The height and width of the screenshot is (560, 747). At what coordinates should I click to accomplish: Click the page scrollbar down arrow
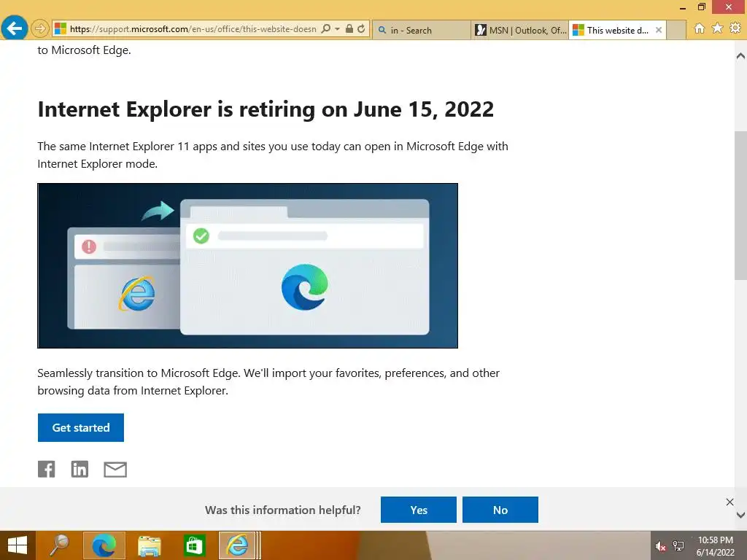(x=741, y=515)
